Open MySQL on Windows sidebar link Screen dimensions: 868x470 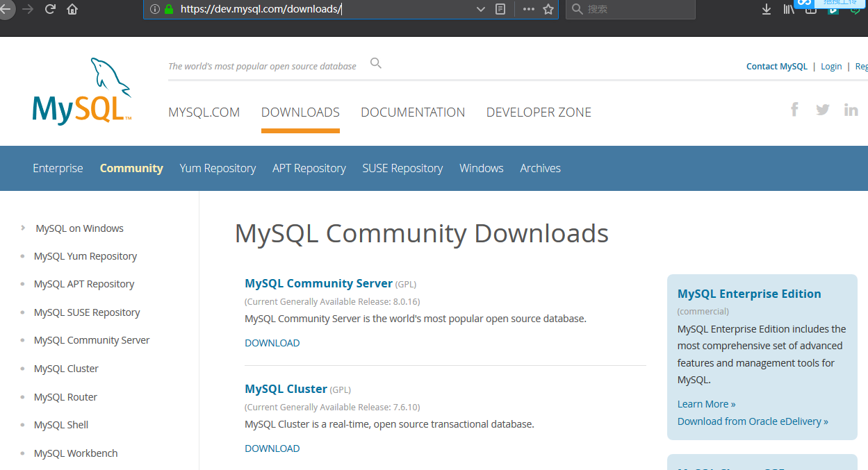tap(79, 228)
